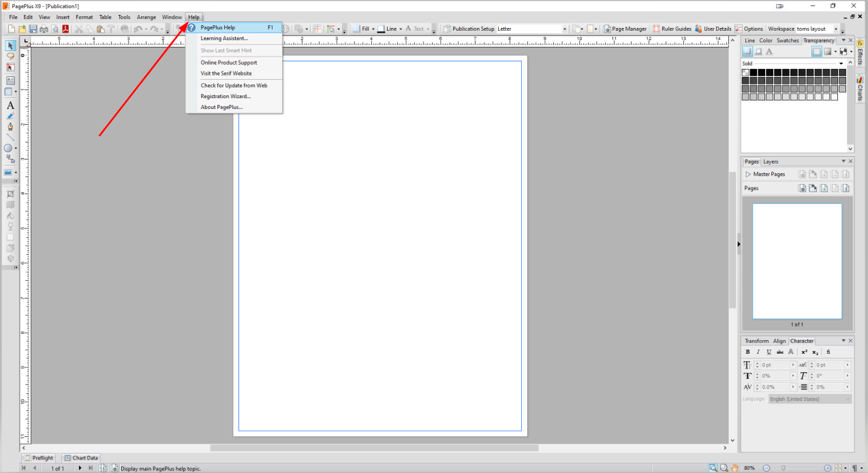This screenshot has height=473, width=868.
Task: Switch to the Align tab
Action: click(779, 341)
